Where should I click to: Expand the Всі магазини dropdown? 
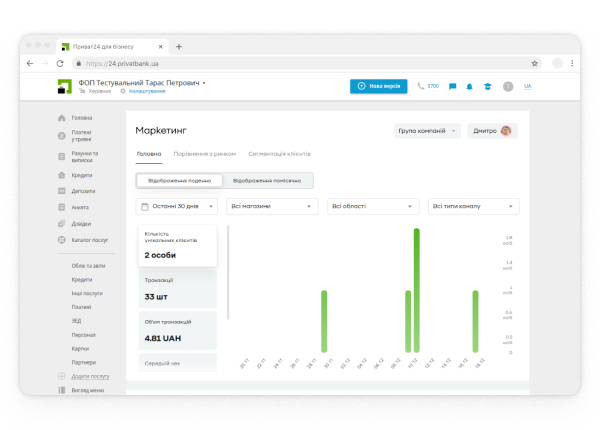272,206
